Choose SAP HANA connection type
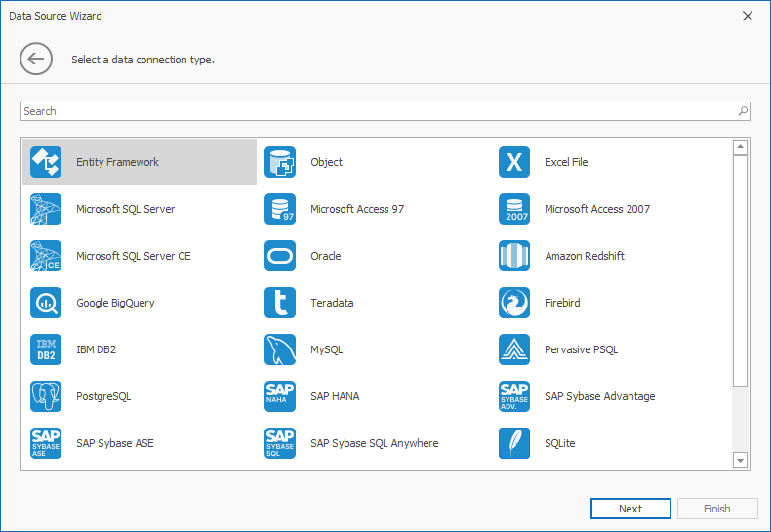 [x=337, y=396]
